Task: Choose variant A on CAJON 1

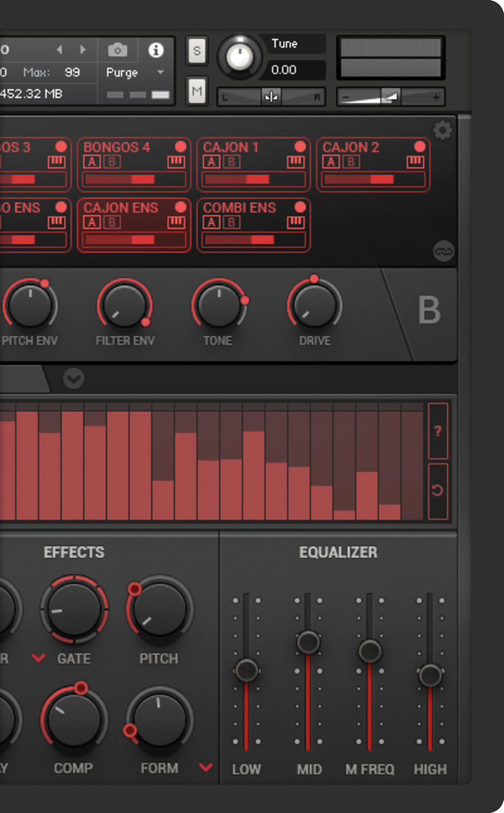Action: 211,162
